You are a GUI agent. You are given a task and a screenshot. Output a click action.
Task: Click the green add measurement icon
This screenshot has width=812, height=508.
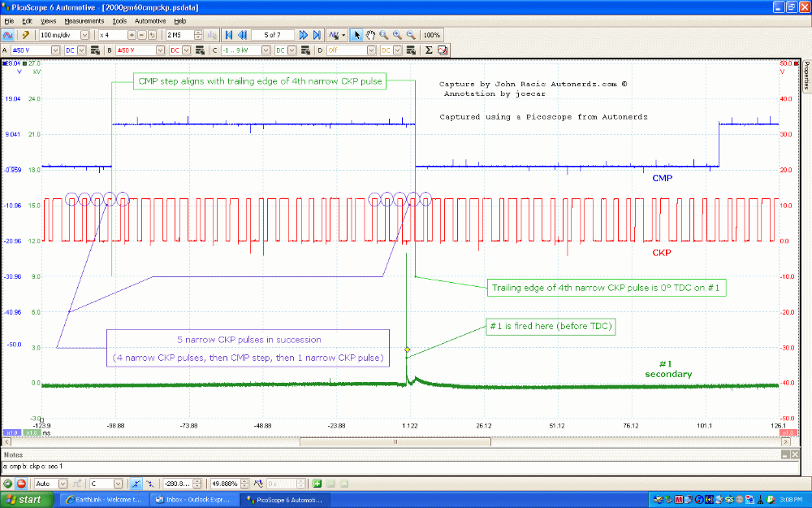tap(318, 483)
